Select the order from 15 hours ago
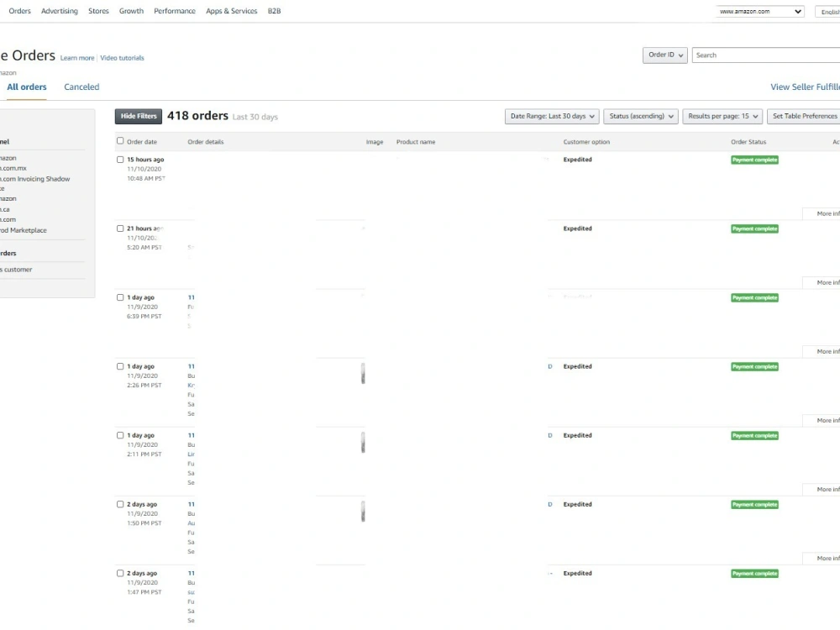The width and height of the screenshot is (840, 630). [120, 160]
